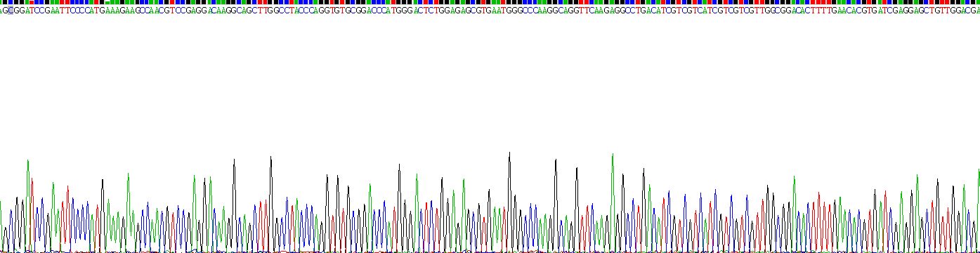The width and height of the screenshot is (980, 253).
Task: Click the tallest green A peak in the trace
Action: tap(613, 202)
